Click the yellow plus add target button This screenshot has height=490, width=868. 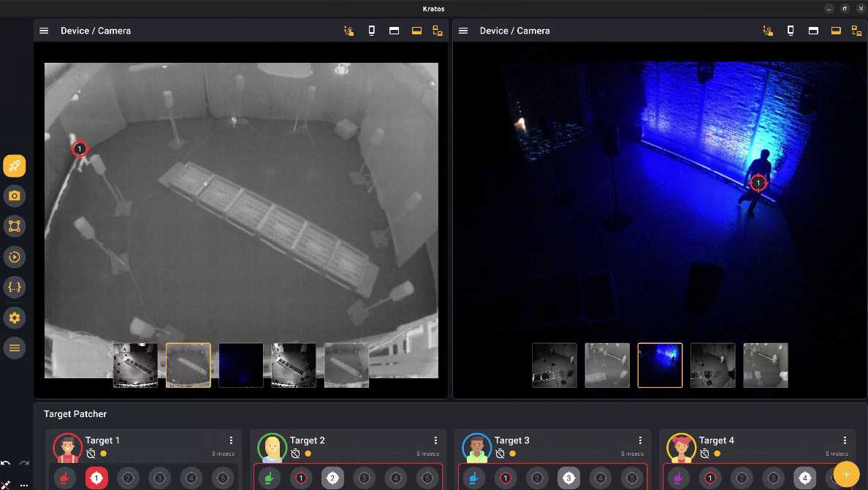845,474
